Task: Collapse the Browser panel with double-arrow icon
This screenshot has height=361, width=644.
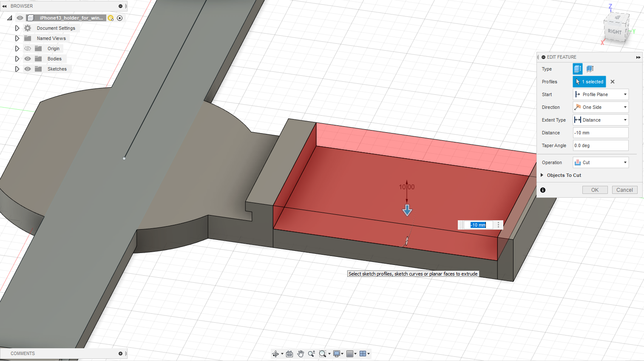Action: click(x=4, y=6)
